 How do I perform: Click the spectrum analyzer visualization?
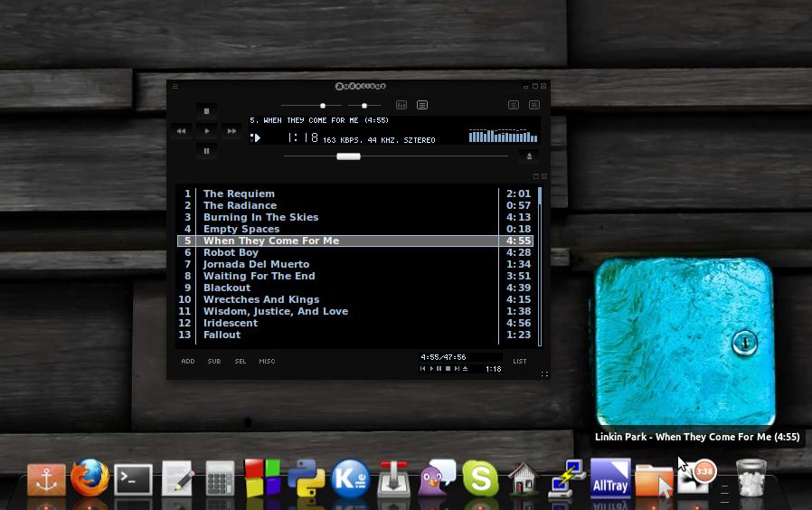503,136
